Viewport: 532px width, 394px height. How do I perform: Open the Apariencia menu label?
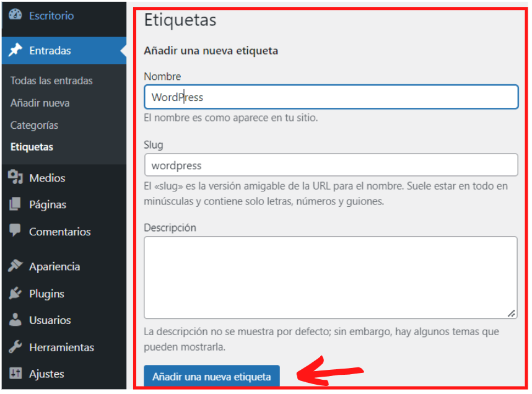(55, 267)
